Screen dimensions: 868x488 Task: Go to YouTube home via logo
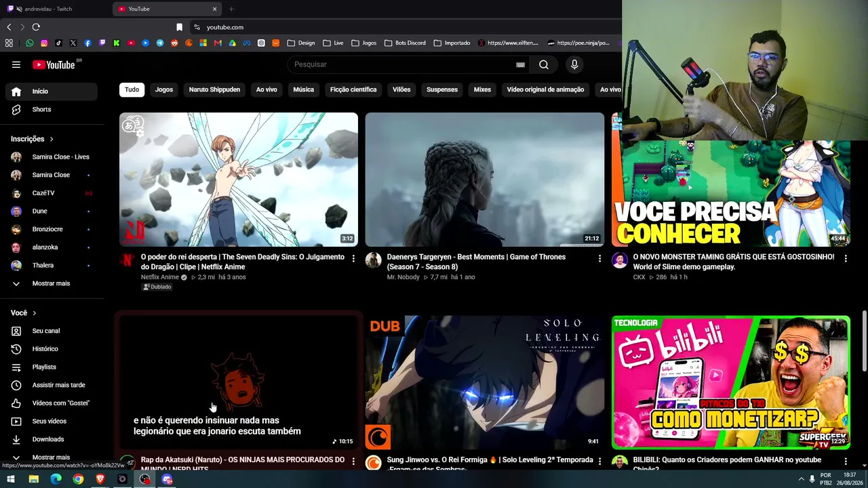pyautogui.click(x=54, y=64)
